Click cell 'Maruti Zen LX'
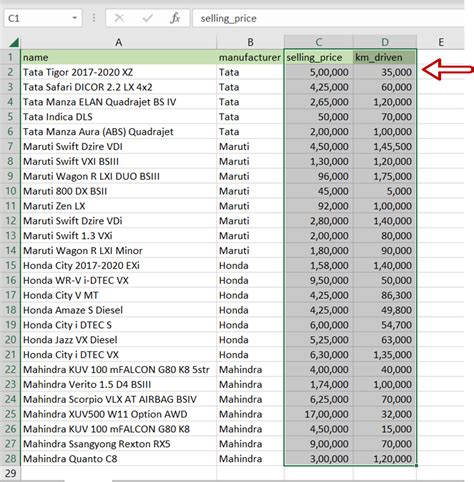The height and width of the screenshot is (482, 474). 119,206
